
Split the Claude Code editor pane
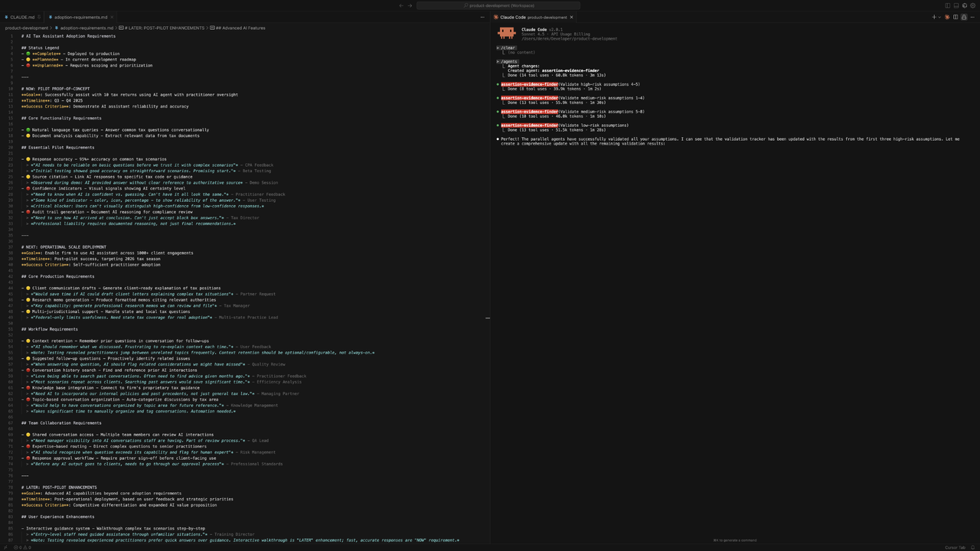coord(955,17)
